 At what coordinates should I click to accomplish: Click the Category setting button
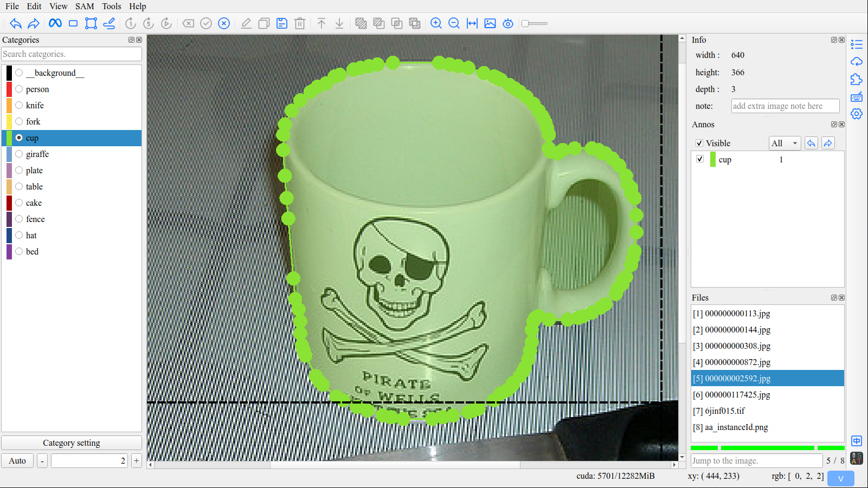(x=72, y=443)
